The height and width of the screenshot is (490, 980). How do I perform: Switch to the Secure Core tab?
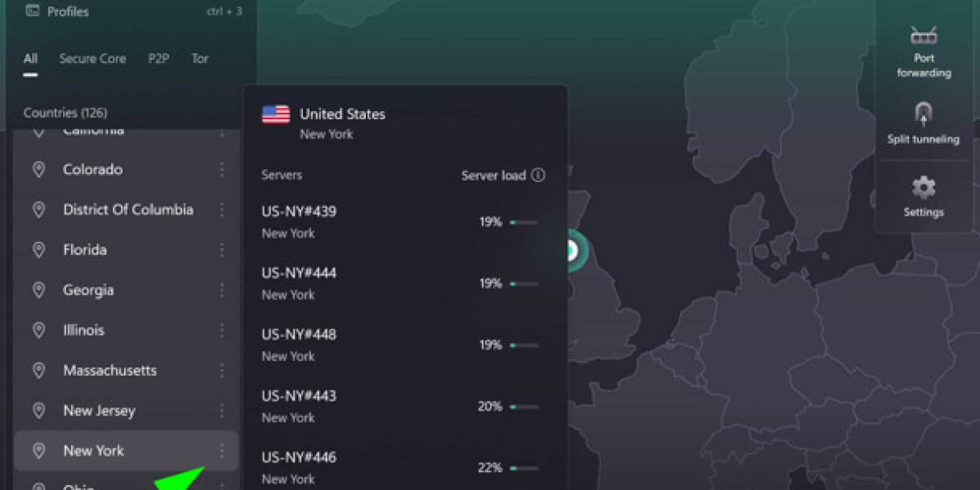91,58
